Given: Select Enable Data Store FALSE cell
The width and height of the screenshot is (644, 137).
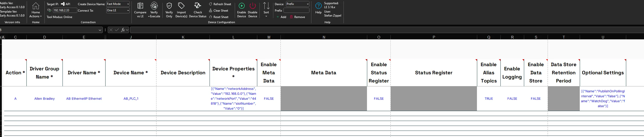Looking at the screenshot, I should (x=536, y=98).
